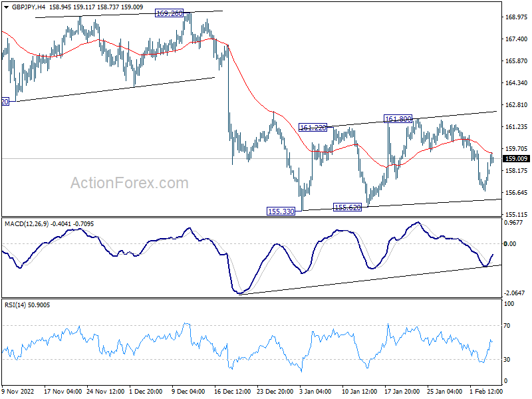Click the RSI(14) 50.9005 indicator label
This screenshot has height=399, width=532.
pos(27,305)
